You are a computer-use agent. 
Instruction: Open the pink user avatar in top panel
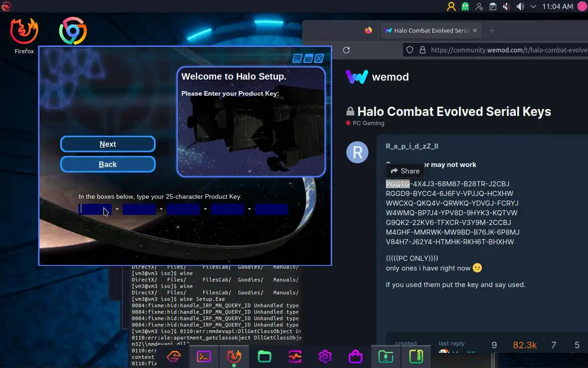pos(581,6)
